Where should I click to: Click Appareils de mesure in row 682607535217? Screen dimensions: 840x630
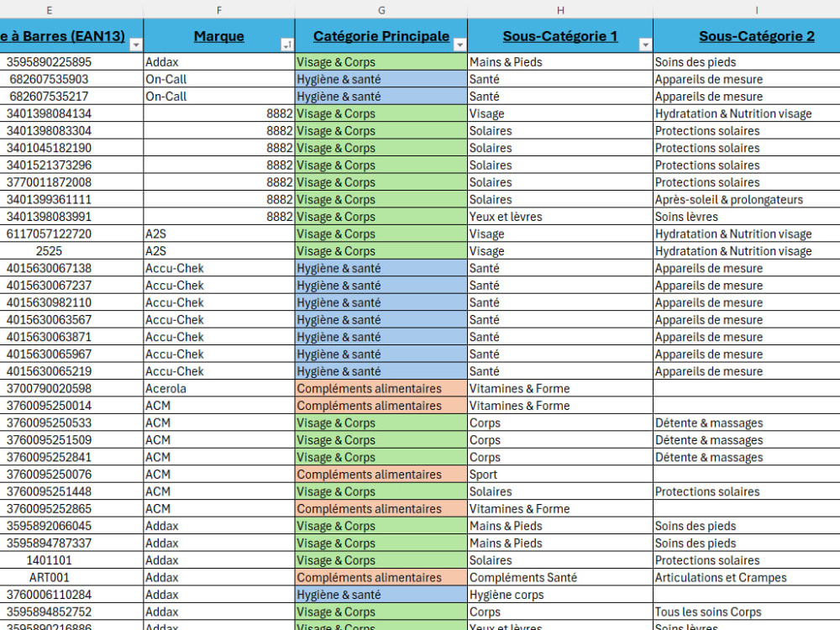click(747, 97)
